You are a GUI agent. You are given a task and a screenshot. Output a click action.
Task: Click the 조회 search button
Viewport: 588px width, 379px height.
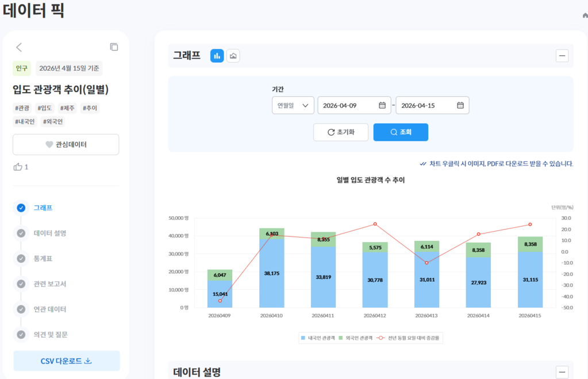(401, 132)
